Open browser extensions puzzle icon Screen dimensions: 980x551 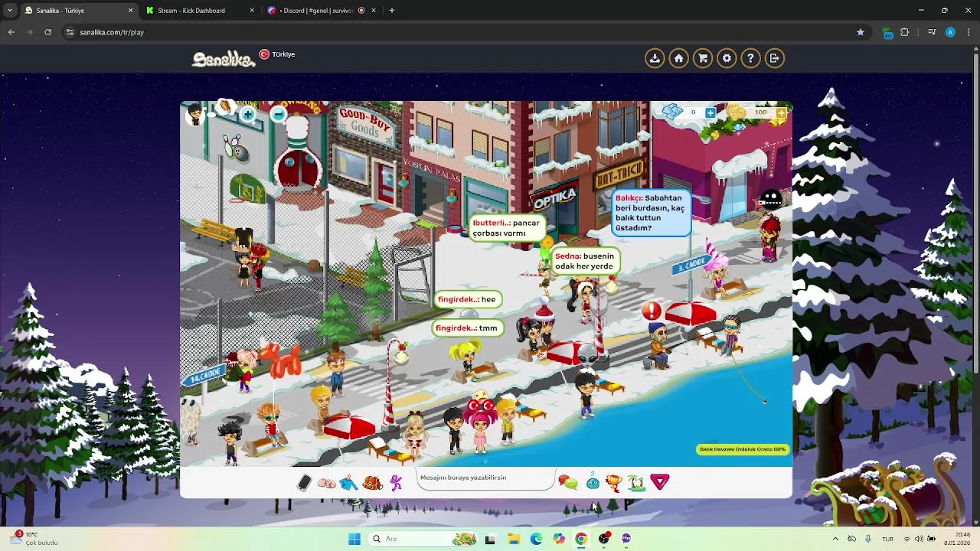[x=905, y=32]
